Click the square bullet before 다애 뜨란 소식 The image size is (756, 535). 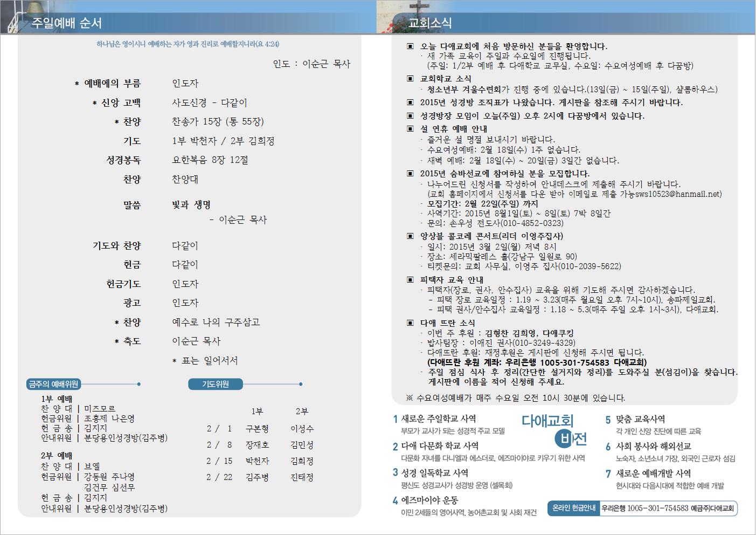click(x=411, y=323)
